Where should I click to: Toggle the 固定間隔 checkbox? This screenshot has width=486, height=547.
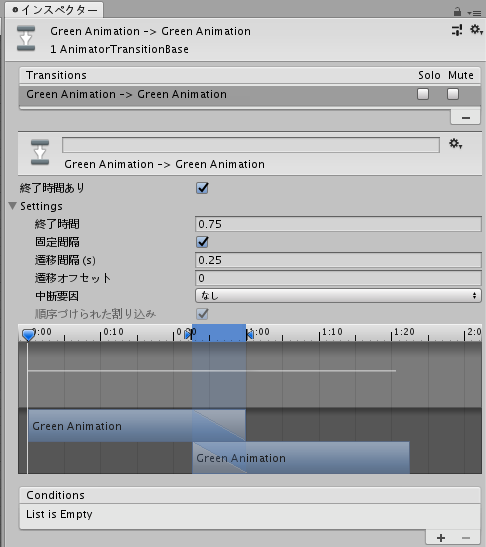(x=202, y=242)
